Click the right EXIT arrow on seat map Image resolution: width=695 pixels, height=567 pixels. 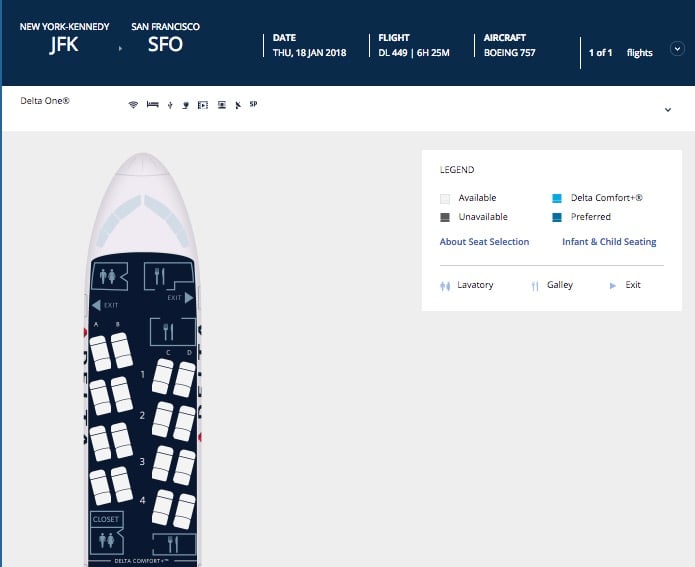(x=189, y=297)
